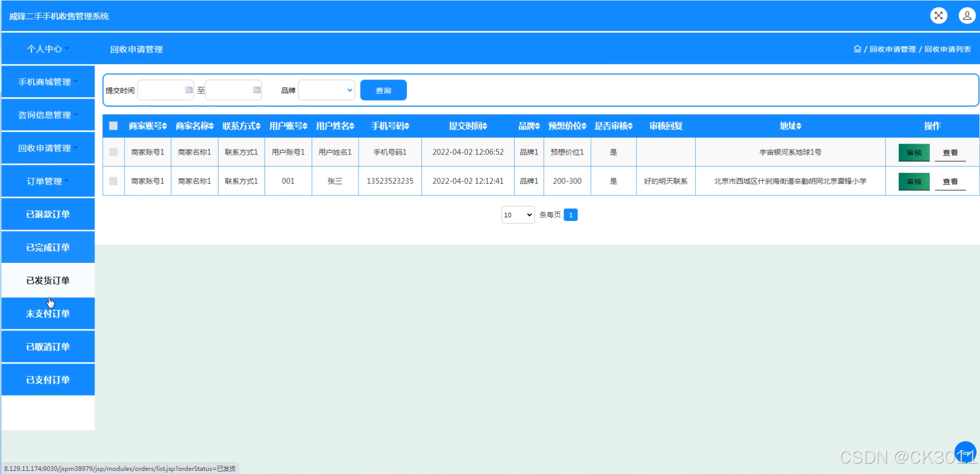The height and width of the screenshot is (474, 980).
Task: Click 查看 for 宇宙银河系地球1号 row
Action: pos(950,152)
